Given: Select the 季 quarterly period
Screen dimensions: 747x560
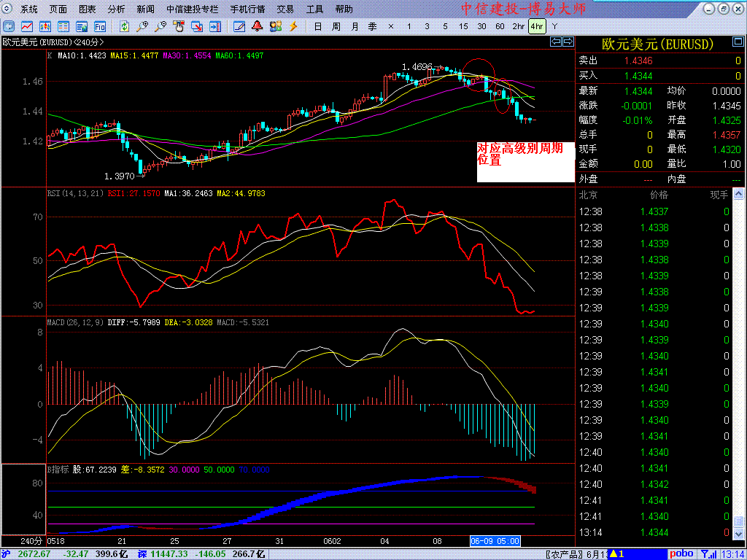Looking at the screenshot, I should 373,26.
